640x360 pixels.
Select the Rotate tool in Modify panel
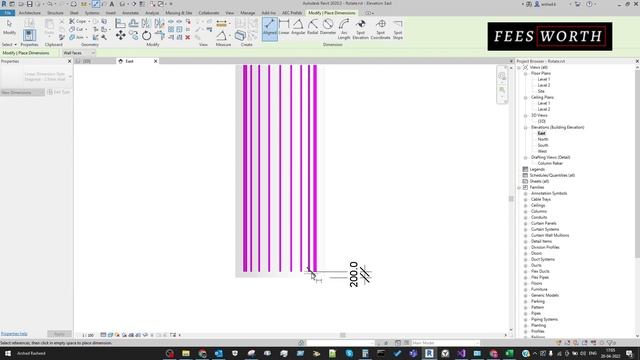[147, 36]
